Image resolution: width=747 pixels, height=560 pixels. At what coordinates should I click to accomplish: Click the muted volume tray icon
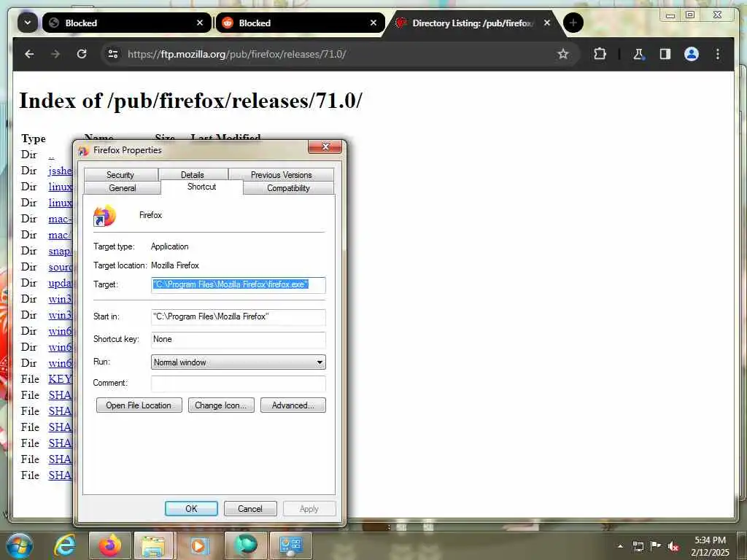point(673,546)
